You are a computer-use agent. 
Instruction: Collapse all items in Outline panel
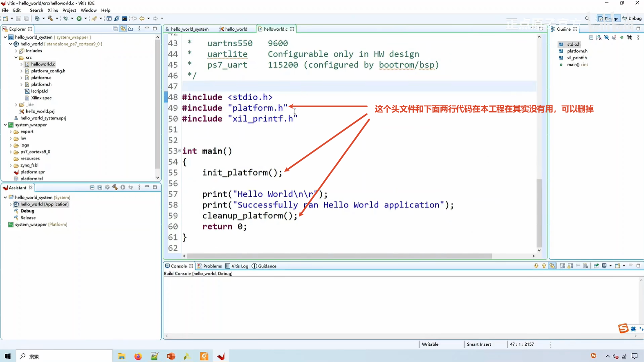tap(591, 38)
